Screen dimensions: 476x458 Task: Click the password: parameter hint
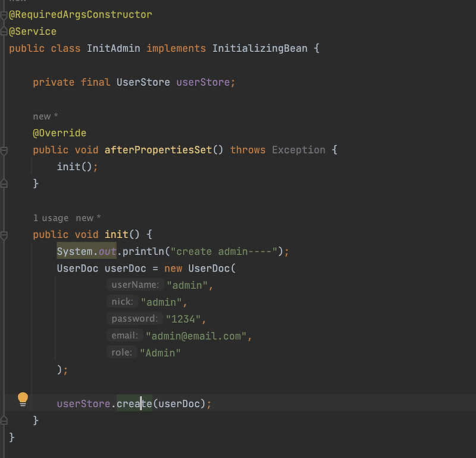coord(134,319)
